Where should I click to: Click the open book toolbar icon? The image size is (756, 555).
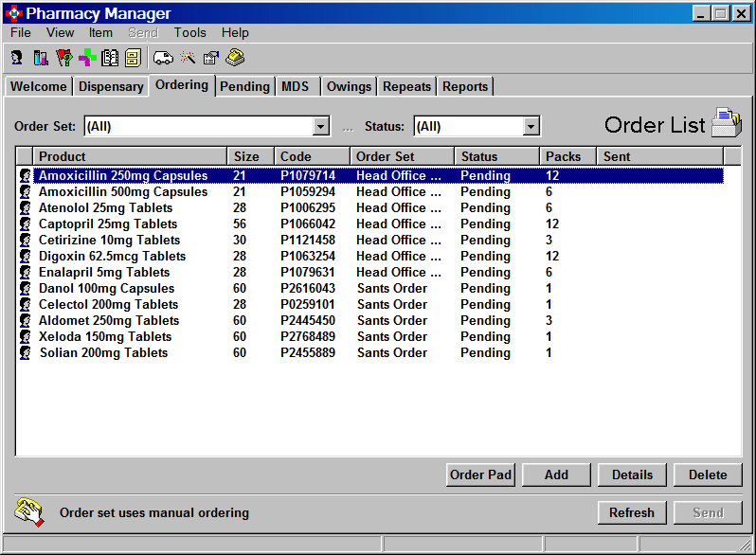[110, 59]
